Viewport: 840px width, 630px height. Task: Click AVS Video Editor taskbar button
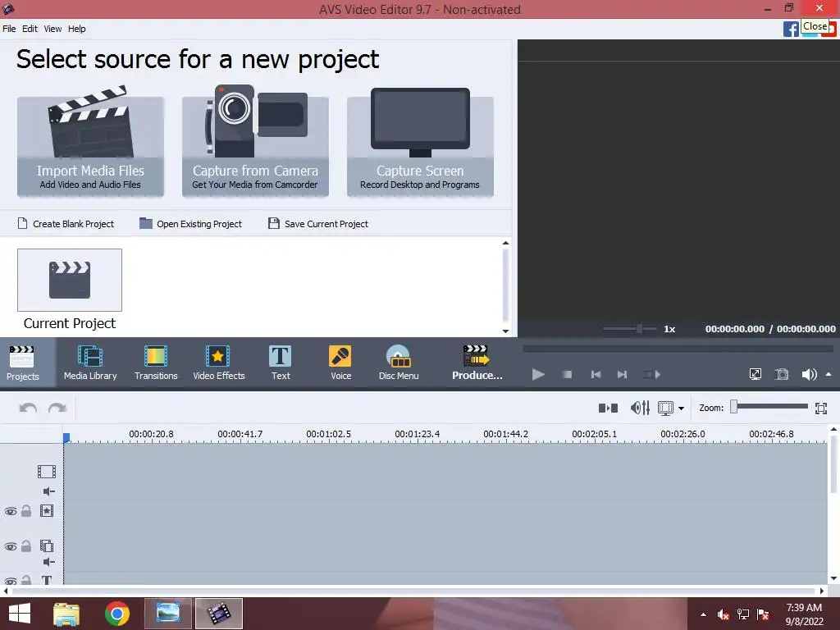218,614
